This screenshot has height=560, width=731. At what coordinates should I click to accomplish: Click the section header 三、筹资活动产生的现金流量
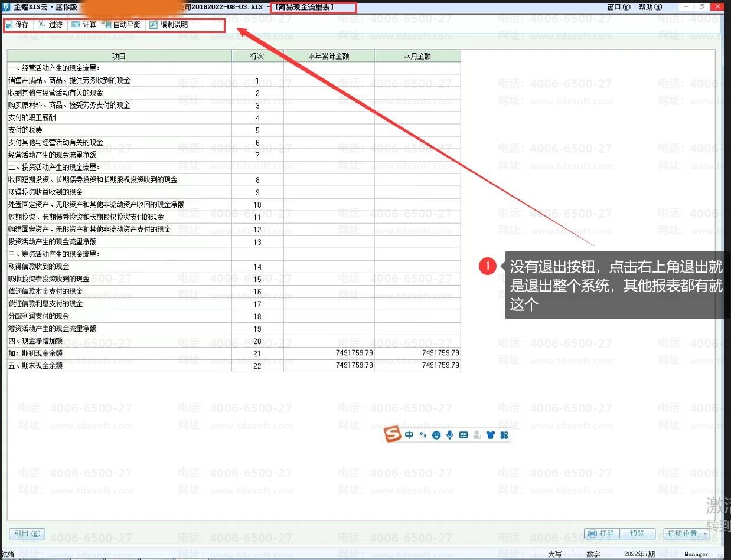pos(54,254)
